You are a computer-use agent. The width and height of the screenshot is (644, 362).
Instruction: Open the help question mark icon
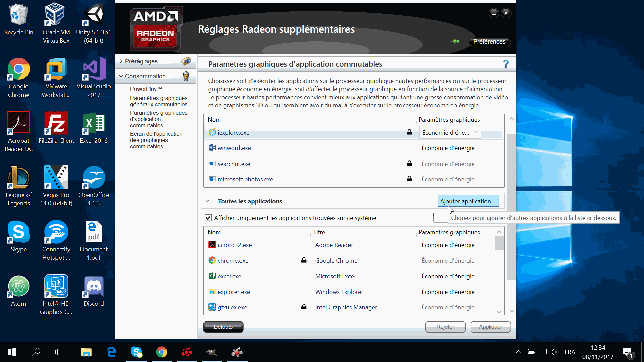(506, 64)
